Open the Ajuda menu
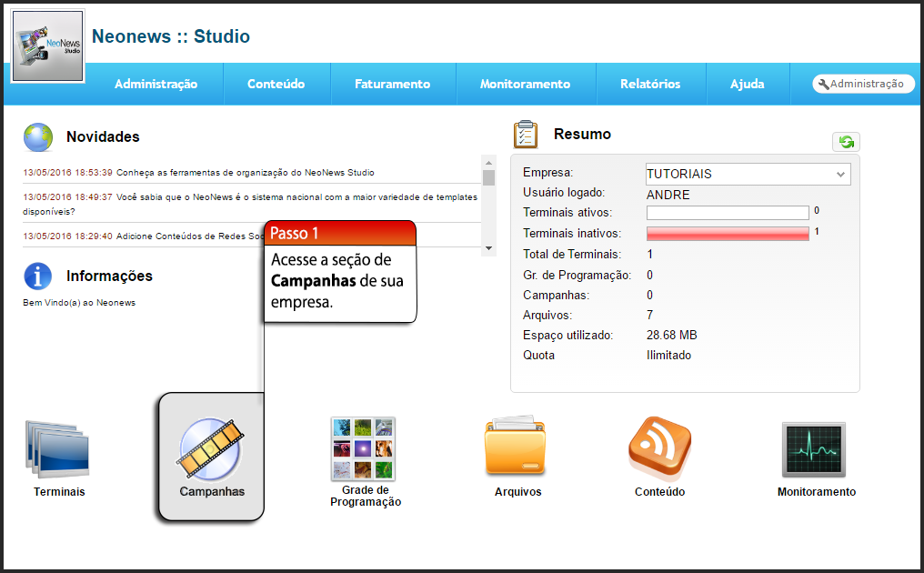Image resolution: width=924 pixels, height=573 pixels. pos(747,84)
